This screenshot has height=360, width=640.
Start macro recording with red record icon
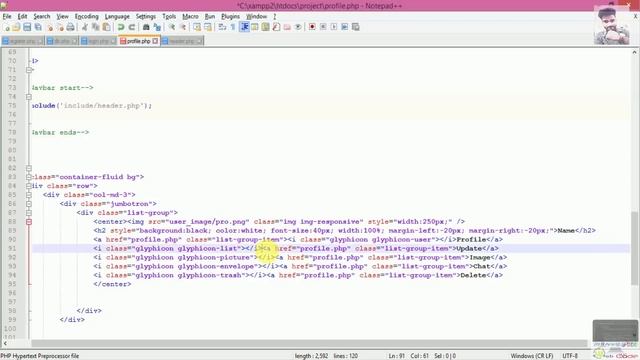pos(312,27)
